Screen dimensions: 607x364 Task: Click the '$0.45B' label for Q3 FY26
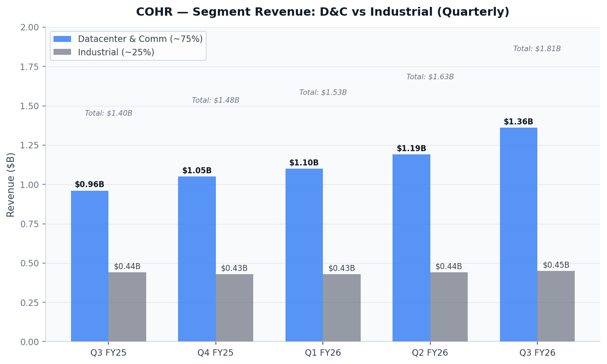pyautogui.click(x=556, y=265)
